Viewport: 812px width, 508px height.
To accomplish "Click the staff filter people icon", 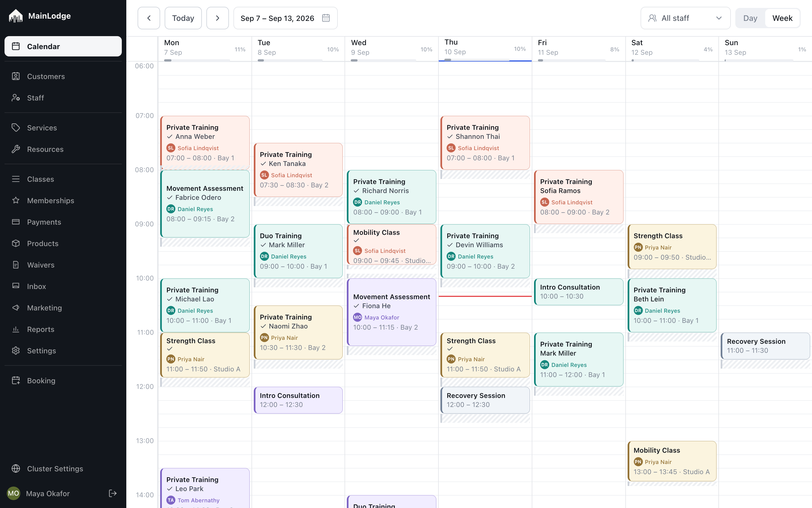I will tap(652, 18).
